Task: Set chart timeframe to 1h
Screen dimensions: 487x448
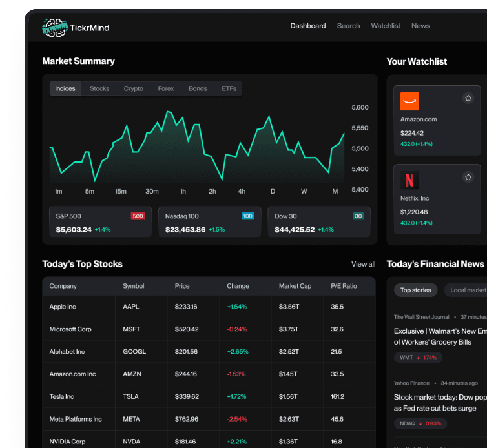Action: point(183,192)
